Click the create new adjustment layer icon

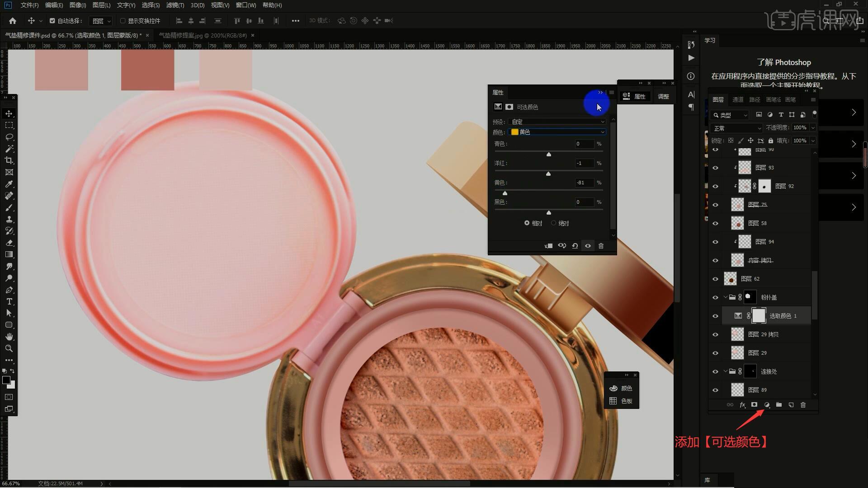coord(767,405)
